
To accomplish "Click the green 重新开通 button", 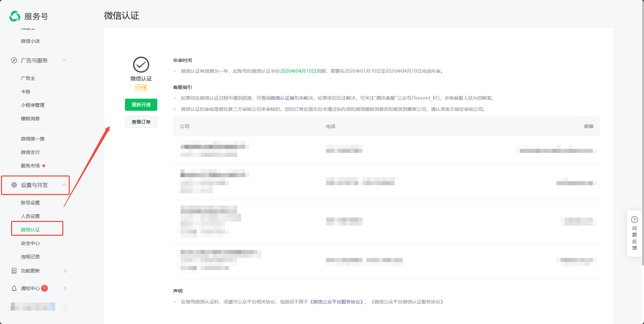I will click(141, 105).
